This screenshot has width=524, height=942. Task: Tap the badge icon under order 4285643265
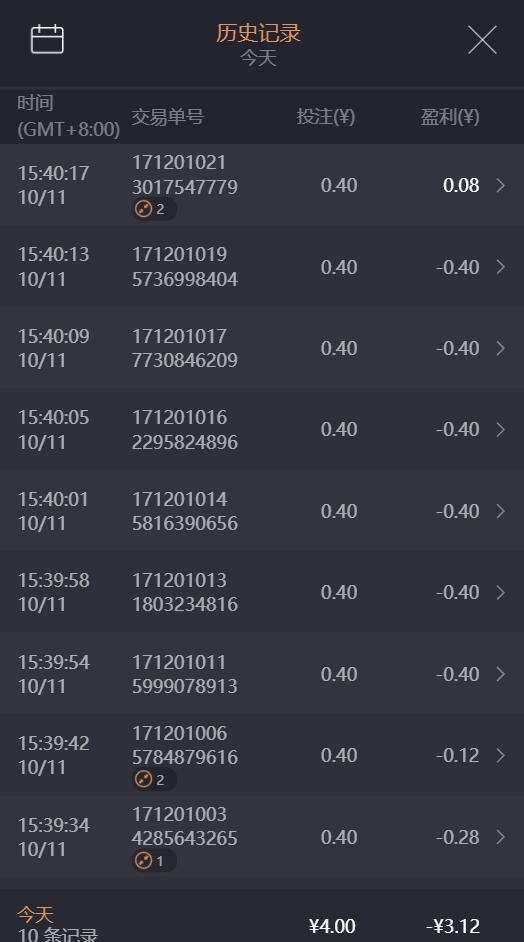154,861
